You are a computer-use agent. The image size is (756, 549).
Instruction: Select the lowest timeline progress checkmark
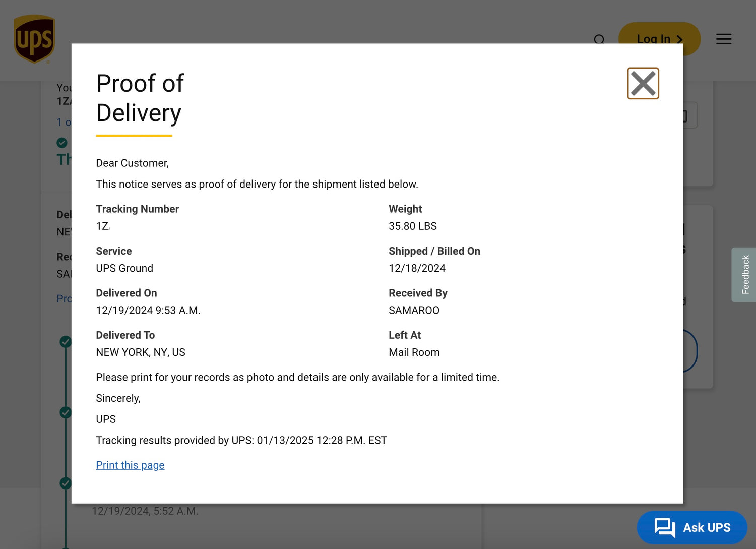(x=66, y=483)
